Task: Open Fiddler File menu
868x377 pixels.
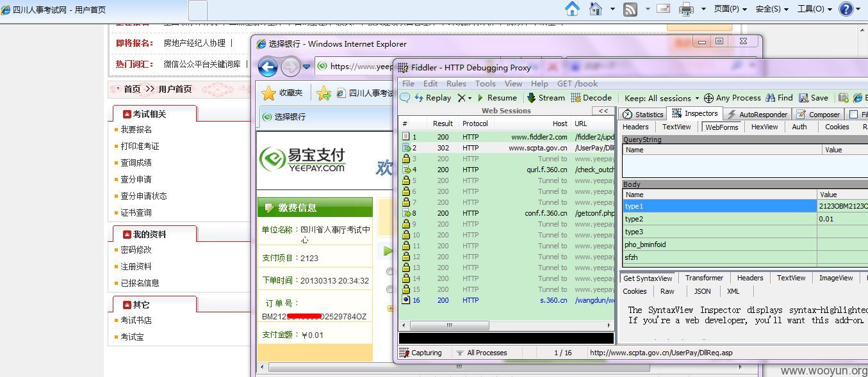Action: pyautogui.click(x=408, y=83)
